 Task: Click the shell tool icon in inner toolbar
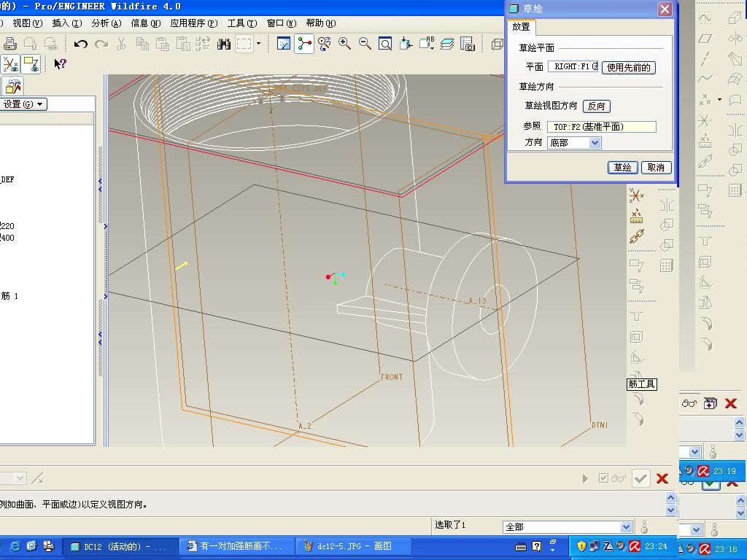click(636, 337)
